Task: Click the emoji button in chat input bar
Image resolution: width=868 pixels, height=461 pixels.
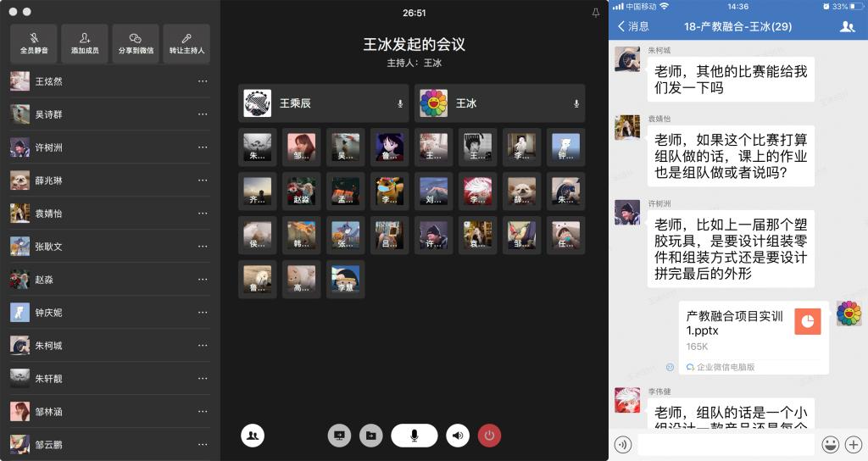Action: [x=830, y=444]
